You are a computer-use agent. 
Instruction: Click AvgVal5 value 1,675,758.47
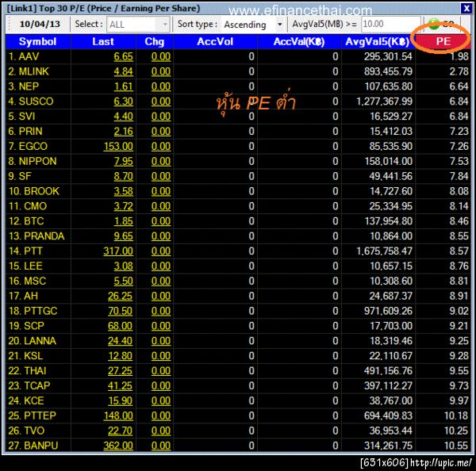click(384, 251)
